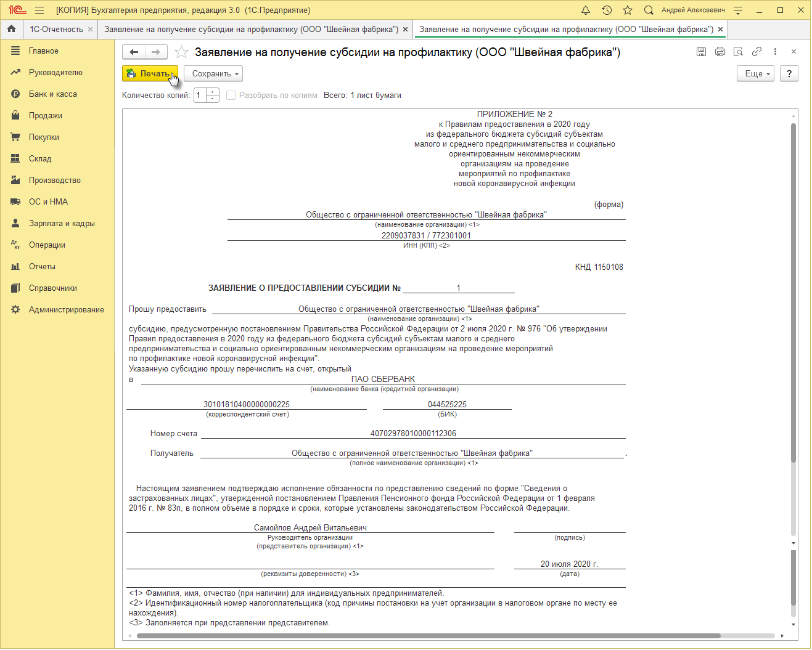Open notifications bell icon in title bar
This screenshot has height=650, width=812.
coord(586,10)
